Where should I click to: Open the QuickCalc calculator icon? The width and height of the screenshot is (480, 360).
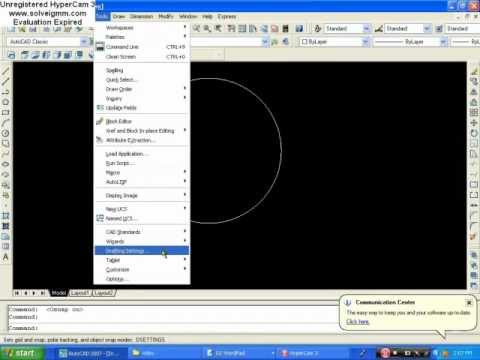pos(286,29)
